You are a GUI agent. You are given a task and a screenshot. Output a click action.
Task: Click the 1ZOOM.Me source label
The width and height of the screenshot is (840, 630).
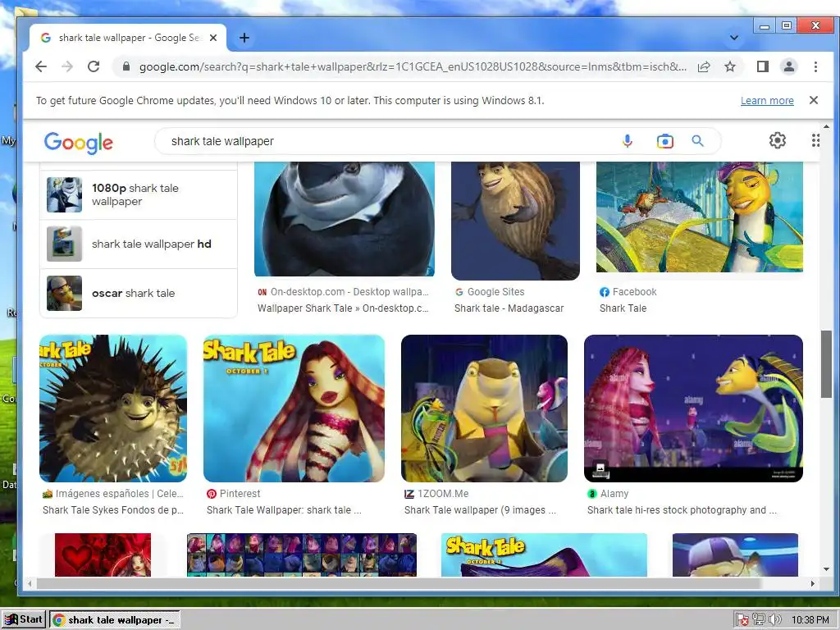436,494
